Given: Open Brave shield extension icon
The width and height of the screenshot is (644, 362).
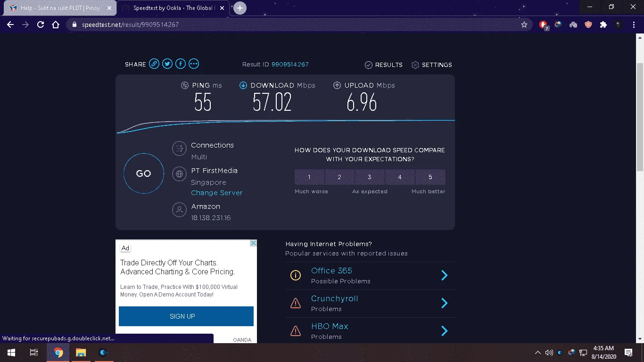Looking at the screenshot, I should 588,25.
